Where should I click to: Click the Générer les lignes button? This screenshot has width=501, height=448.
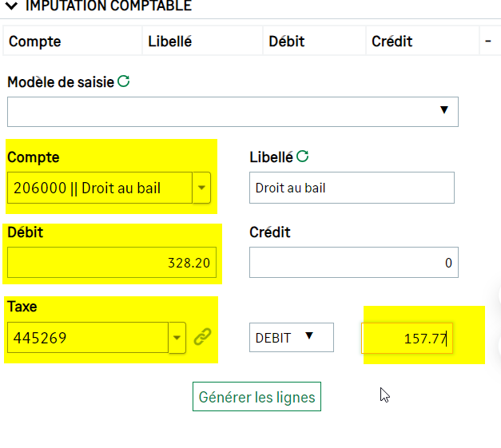[x=256, y=397]
